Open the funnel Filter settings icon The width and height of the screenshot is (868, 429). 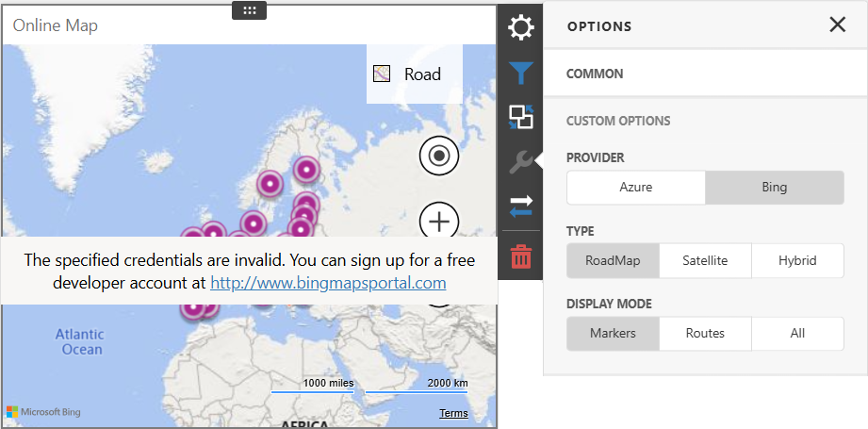click(521, 73)
